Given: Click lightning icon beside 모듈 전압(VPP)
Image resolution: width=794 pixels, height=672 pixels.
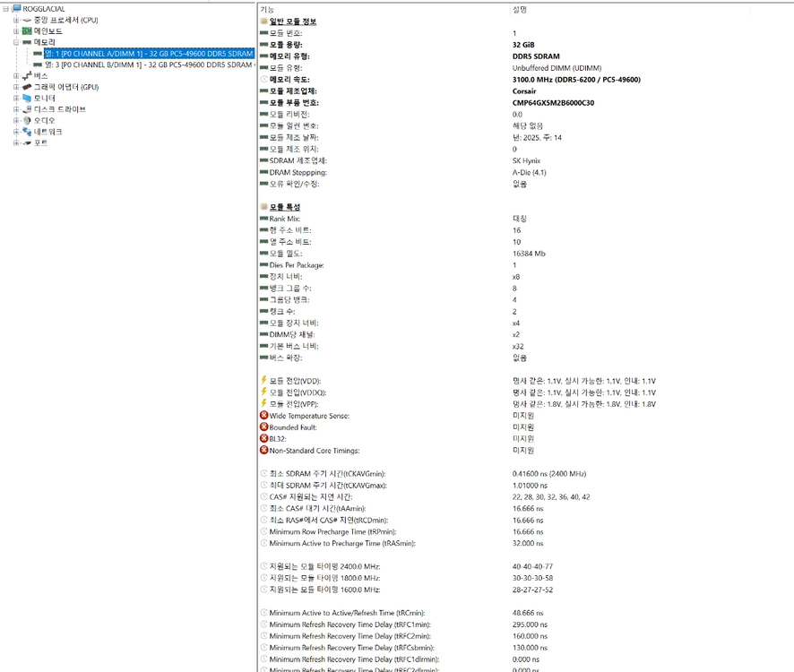Looking at the screenshot, I should 263,403.
